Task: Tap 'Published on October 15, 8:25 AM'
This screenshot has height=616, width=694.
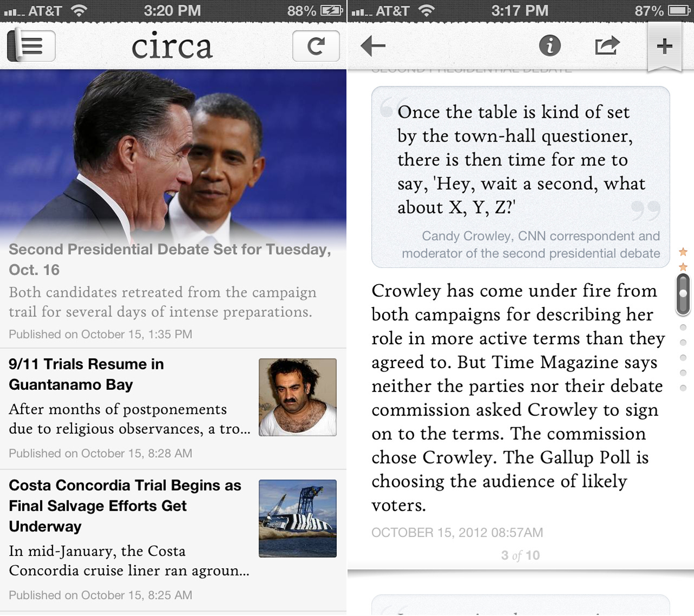Action: point(100,595)
